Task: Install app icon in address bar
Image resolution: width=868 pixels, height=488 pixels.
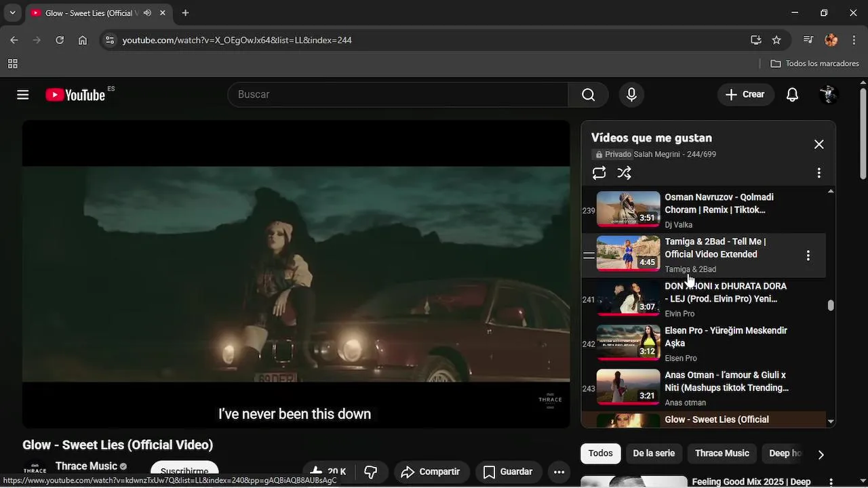Action: click(x=756, y=40)
